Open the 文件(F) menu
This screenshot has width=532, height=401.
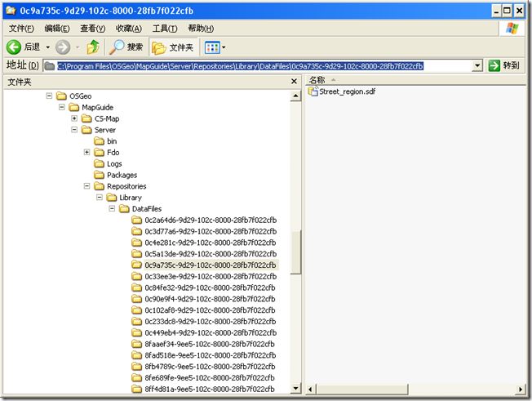pos(21,29)
